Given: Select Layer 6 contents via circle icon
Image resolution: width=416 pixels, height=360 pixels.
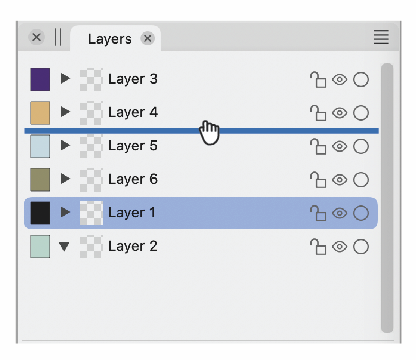Looking at the screenshot, I should coord(361,180).
